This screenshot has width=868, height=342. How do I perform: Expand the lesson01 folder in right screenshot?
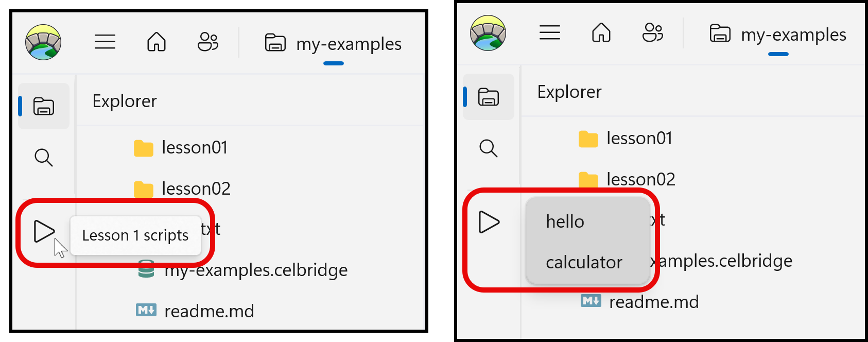click(x=639, y=139)
